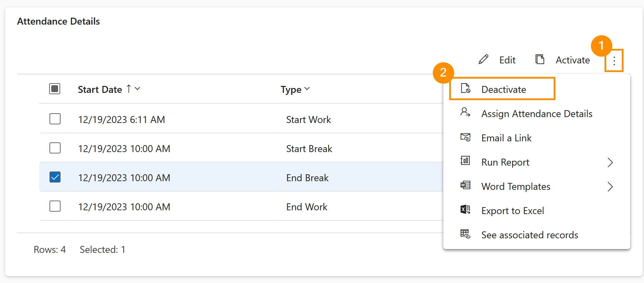Open the Type column dropdown
Image resolution: width=644 pixels, height=283 pixels.
tap(307, 89)
